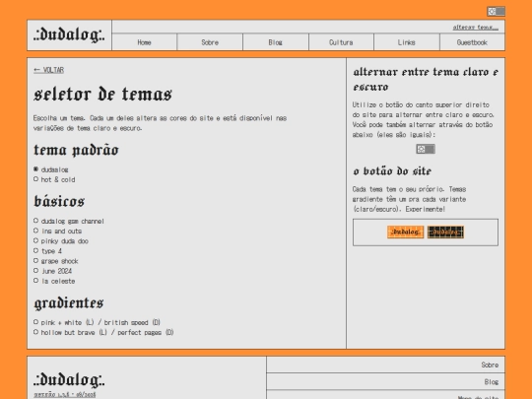
Task: Open the Cultura nav tab
Action: 341,42
